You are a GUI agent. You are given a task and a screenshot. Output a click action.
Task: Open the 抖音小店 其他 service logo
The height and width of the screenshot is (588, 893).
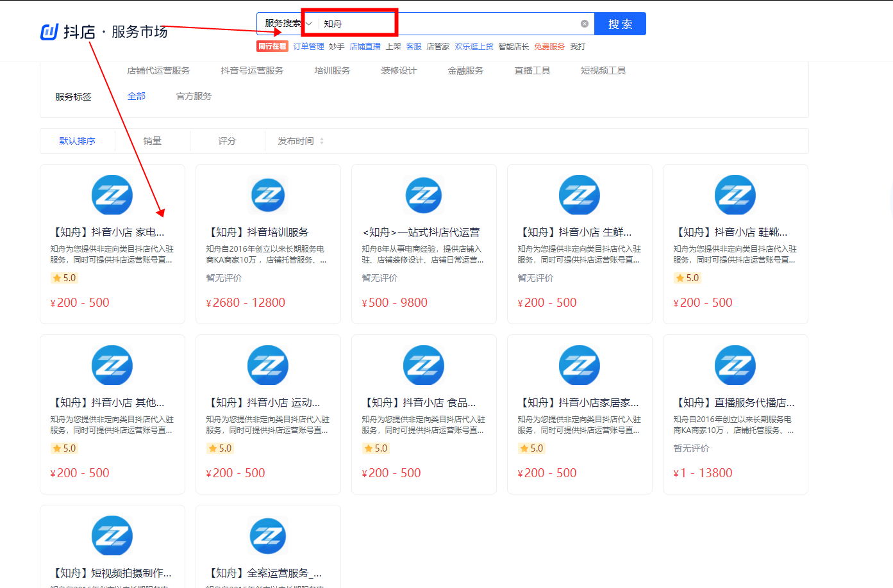(x=112, y=365)
